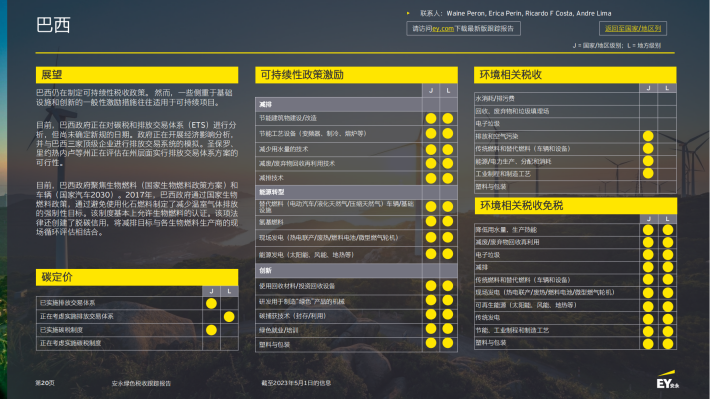Click J-column dot for 绿色就业/培训
Image resolution: width=710 pixels, height=399 pixels.
click(x=431, y=329)
